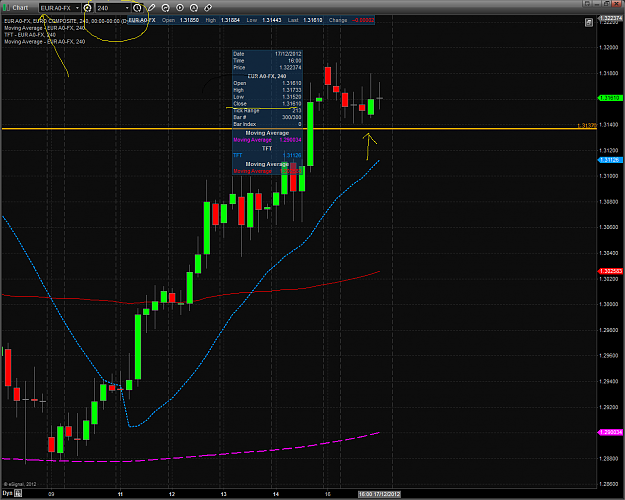Click the Dyn scaling label
625x500 pixels.
coord(8,494)
